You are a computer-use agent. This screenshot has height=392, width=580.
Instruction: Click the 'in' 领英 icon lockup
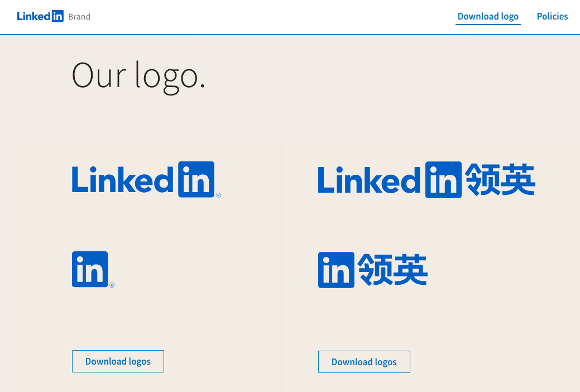click(372, 269)
